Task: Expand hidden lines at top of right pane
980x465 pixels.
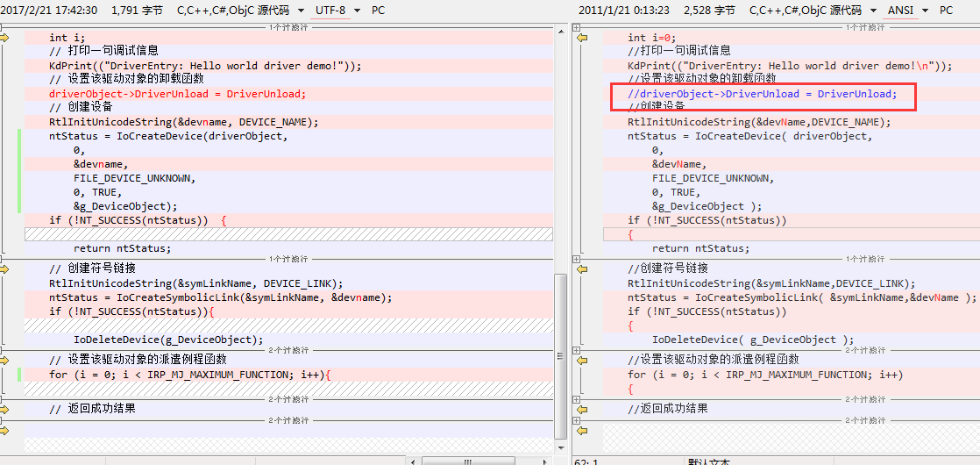Action: (578, 27)
